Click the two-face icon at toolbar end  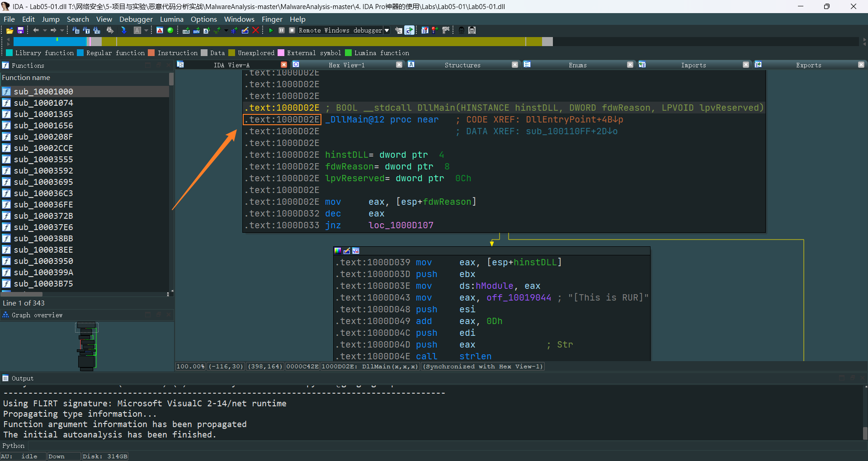[x=472, y=30]
